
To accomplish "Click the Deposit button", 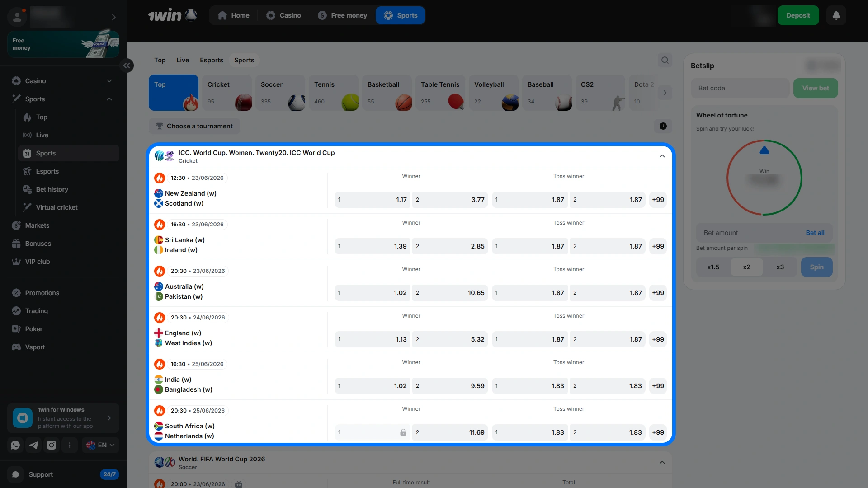I will click(798, 15).
